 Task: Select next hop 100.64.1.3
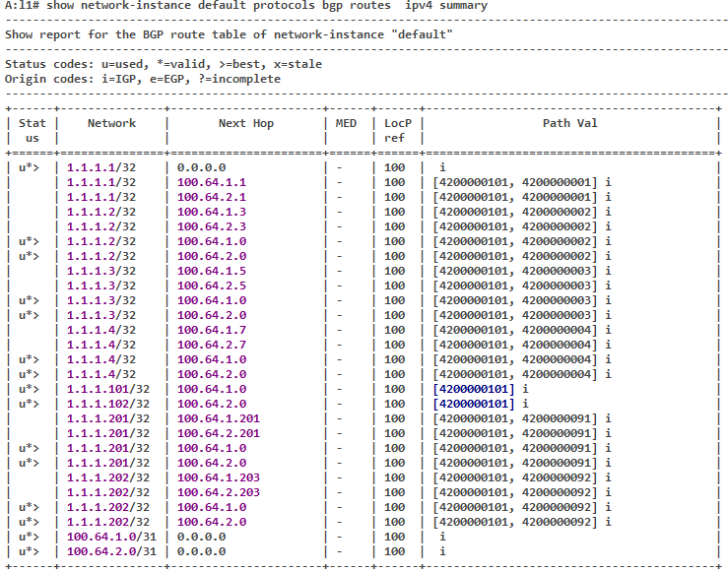tap(211, 212)
